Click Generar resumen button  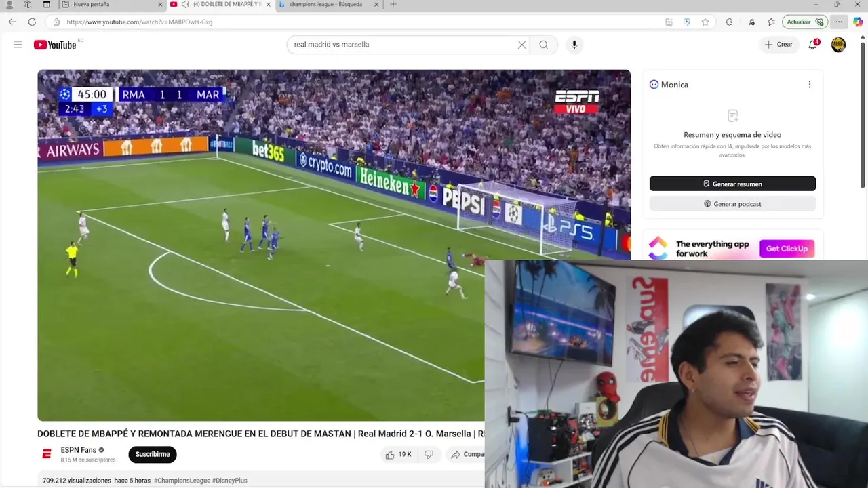point(732,184)
